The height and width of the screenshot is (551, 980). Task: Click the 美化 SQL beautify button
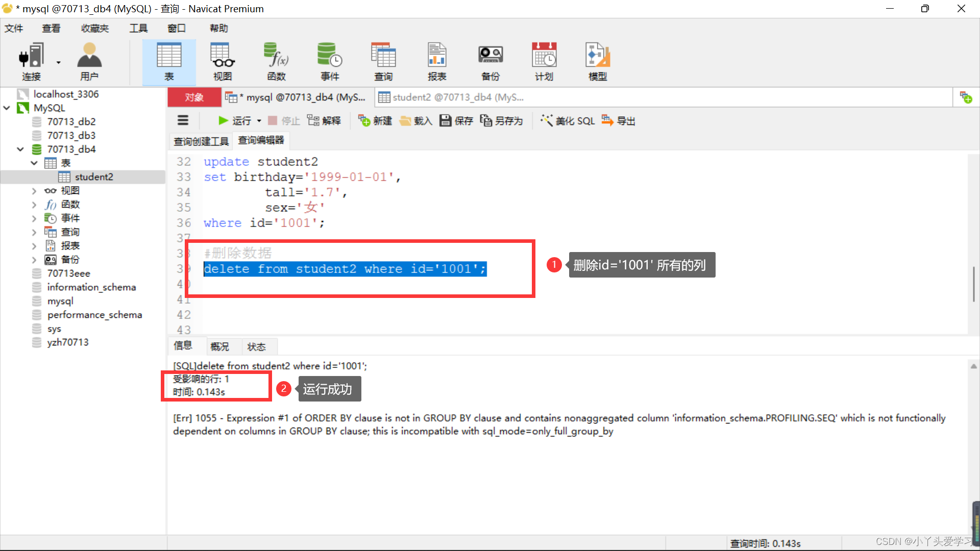click(x=568, y=121)
